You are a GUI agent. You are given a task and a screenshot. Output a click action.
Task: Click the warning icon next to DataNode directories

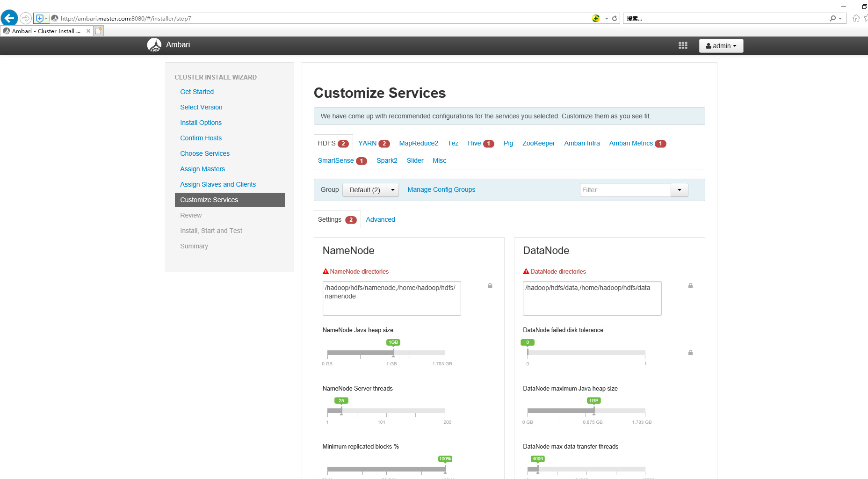pyautogui.click(x=526, y=271)
